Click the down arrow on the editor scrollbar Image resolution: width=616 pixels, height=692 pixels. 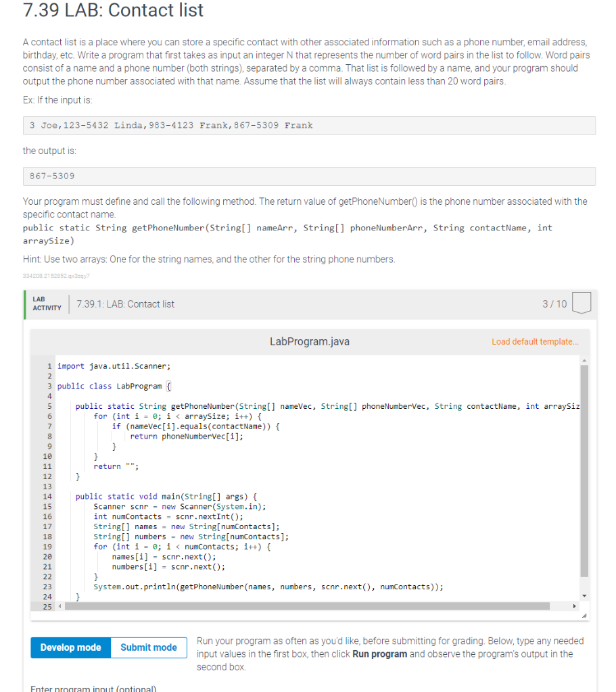pyautogui.click(x=583, y=595)
